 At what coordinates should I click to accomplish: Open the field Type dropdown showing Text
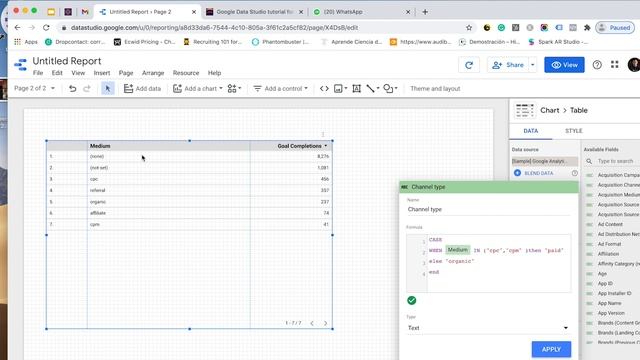pos(488,328)
